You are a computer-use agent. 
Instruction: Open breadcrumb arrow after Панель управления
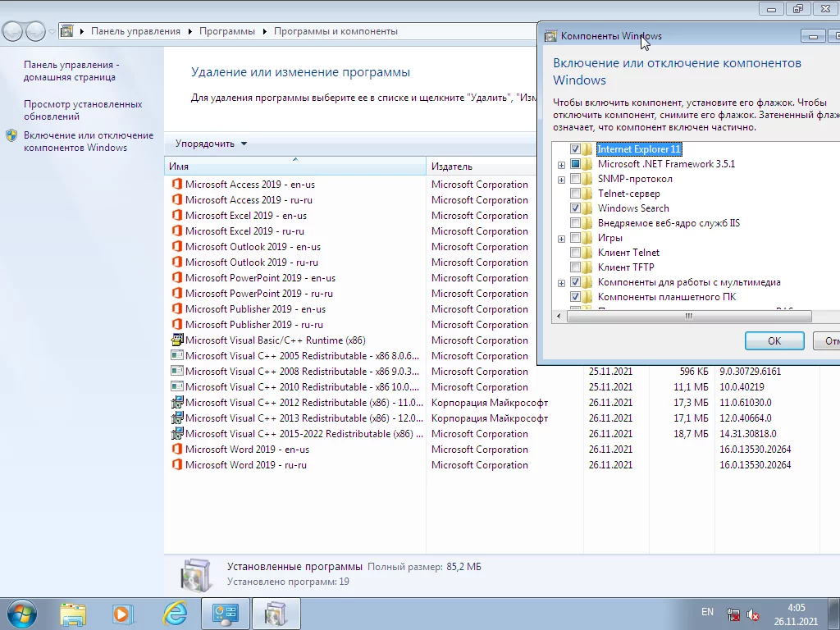tap(189, 31)
